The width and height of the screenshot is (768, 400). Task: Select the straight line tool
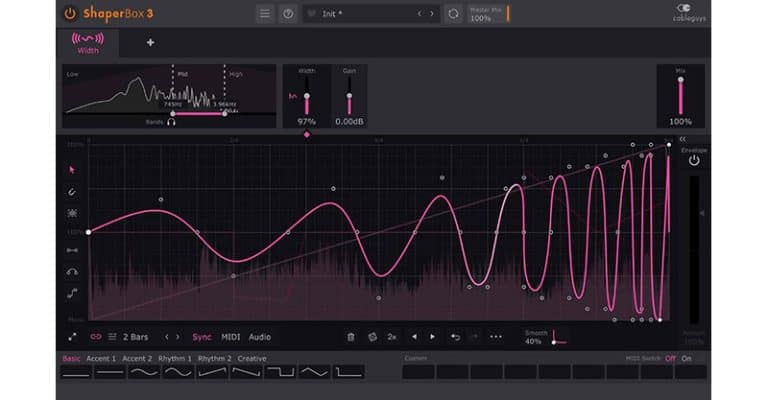(x=72, y=250)
